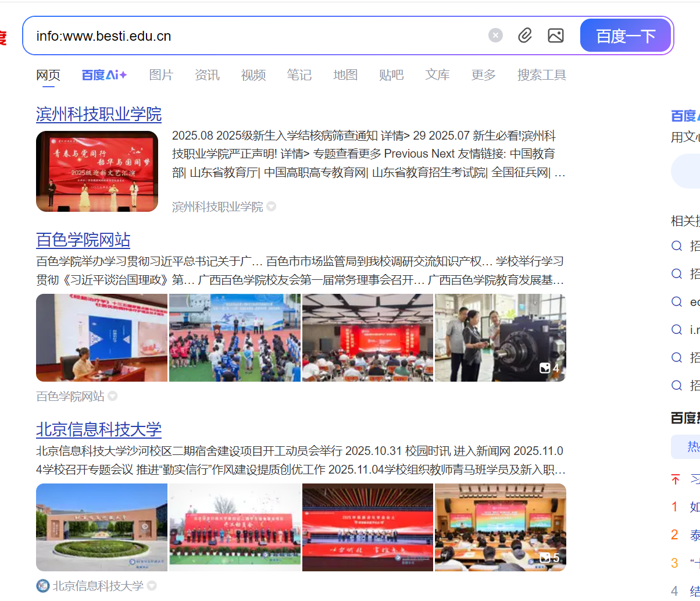Expand the 更多 menu
This screenshot has height=601, width=700.
[x=483, y=74]
